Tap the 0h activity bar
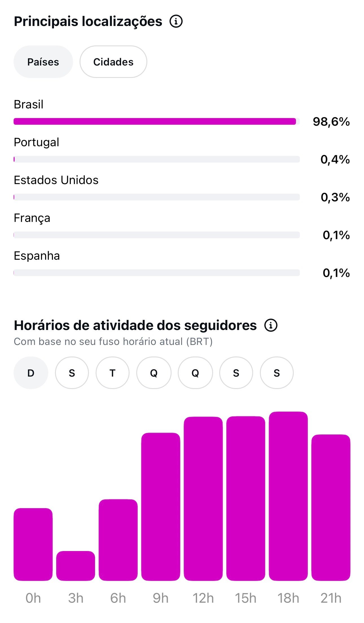The image size is (364, 623). 33,544
